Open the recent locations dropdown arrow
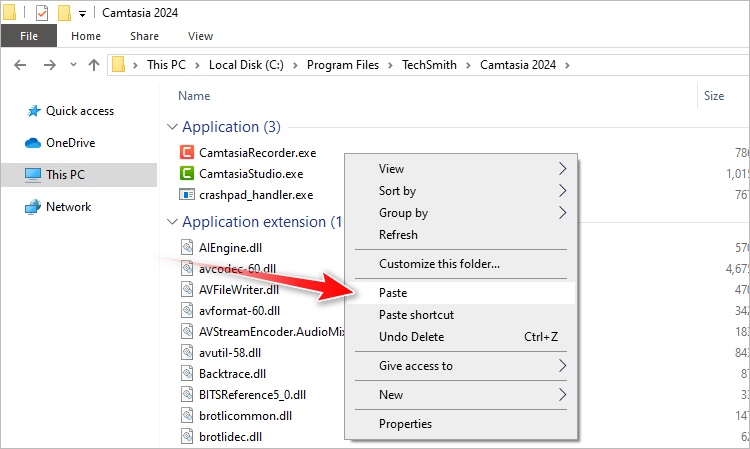 click(73, 65)
